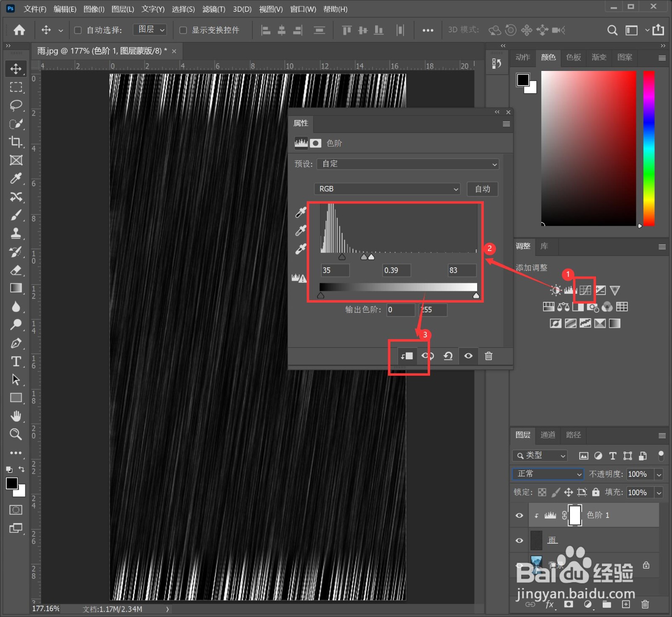Add an Exposure adjustment
This screenshot has height=617, width=672.
(x=601, y=290)
